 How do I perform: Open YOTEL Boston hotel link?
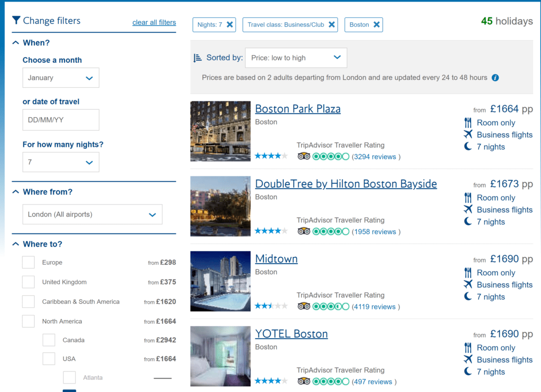point(291,334)
